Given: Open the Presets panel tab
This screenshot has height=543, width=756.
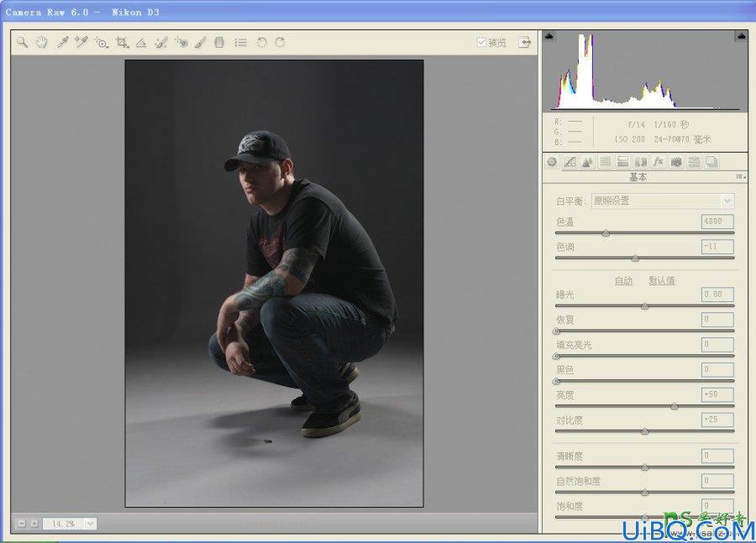Looking at the screenshot, I should tap(694, 162).
